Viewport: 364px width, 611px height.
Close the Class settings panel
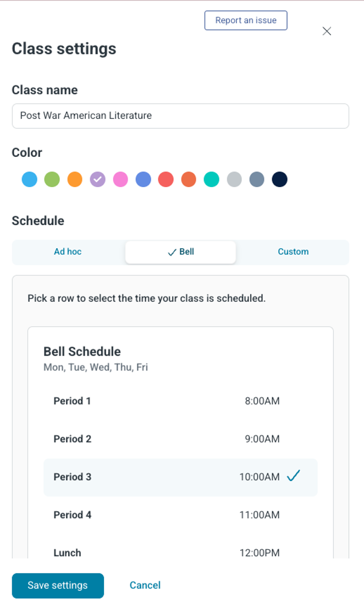327,31
